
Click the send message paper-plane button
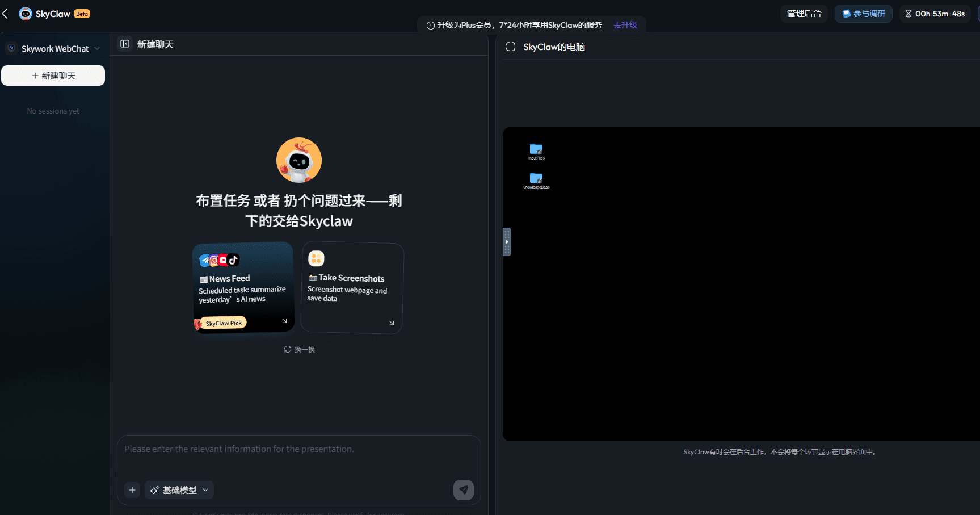[x=463, y=489]
